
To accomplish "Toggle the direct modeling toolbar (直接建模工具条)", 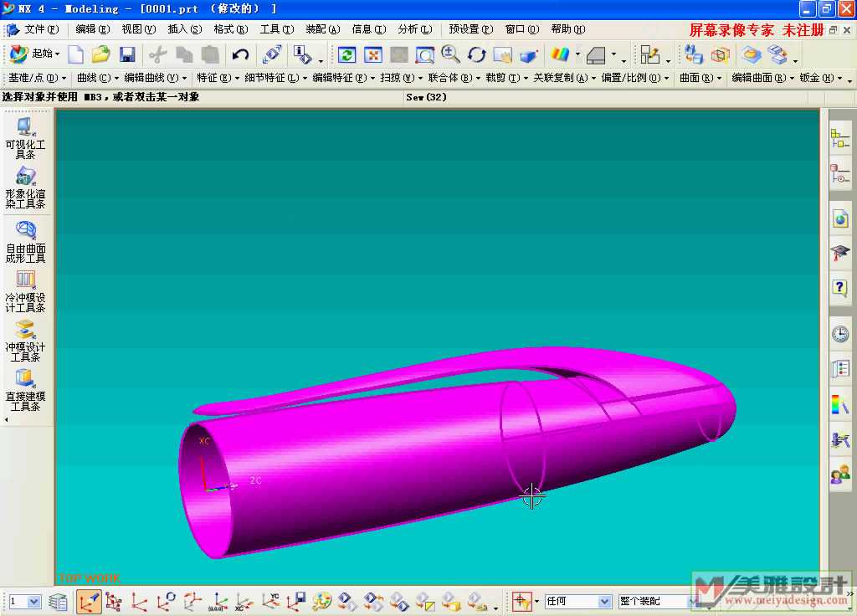I will (26, 390).
